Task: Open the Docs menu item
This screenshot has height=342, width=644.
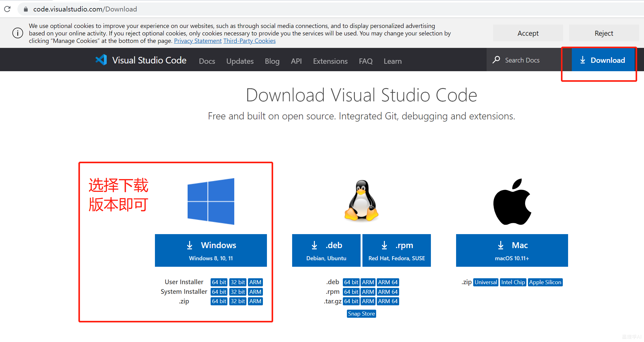Action: click(207, 61)
